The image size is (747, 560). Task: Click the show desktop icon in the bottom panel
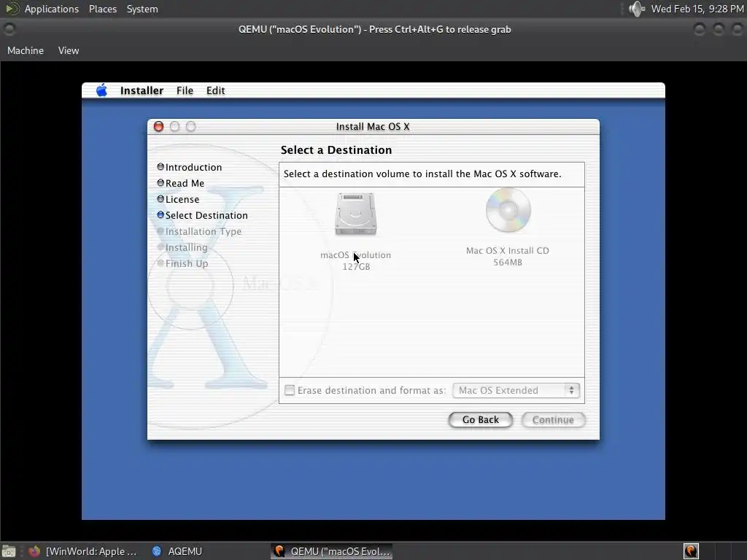9,551
